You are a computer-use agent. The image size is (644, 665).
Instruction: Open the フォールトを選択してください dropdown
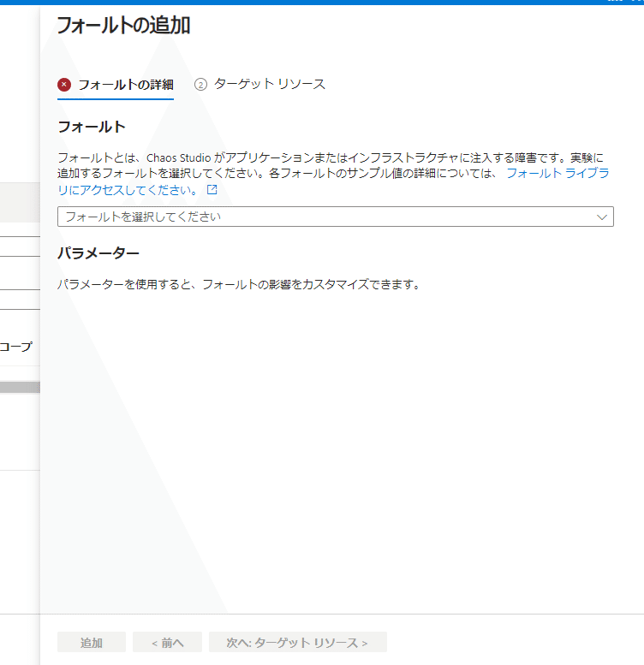click(336, 217)
